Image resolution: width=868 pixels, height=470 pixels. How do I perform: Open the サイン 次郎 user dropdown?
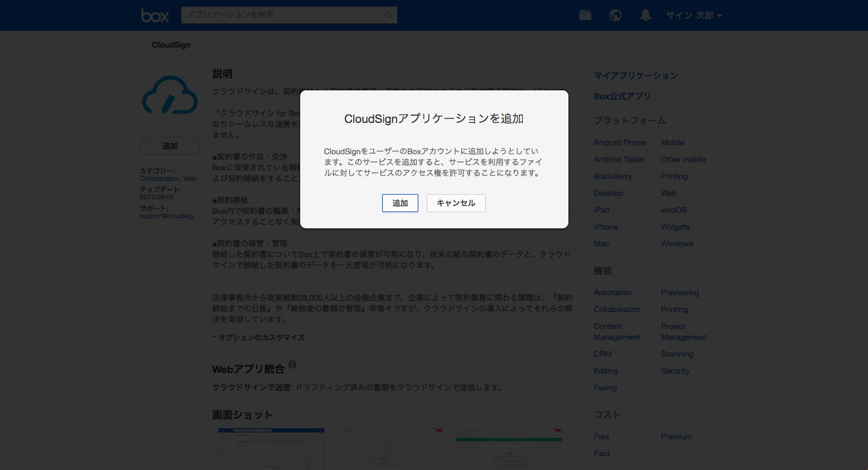coord(694,16)
